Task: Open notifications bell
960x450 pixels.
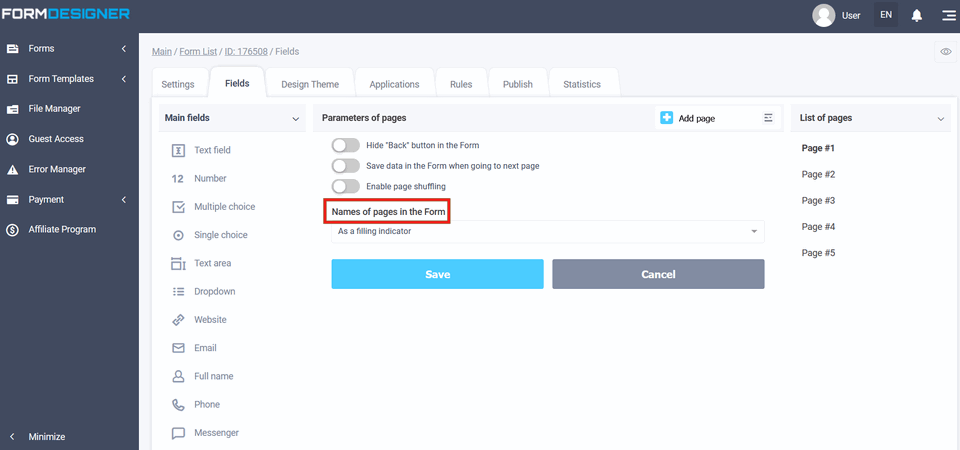Action: pyautogui.click(x=917, y=16)
